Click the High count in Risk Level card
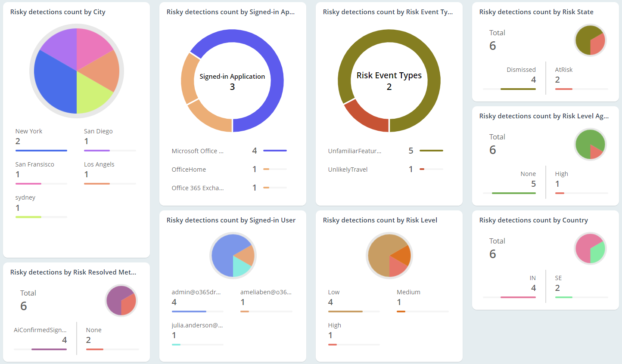Screen dimensions: 622x364 [330, 335]
